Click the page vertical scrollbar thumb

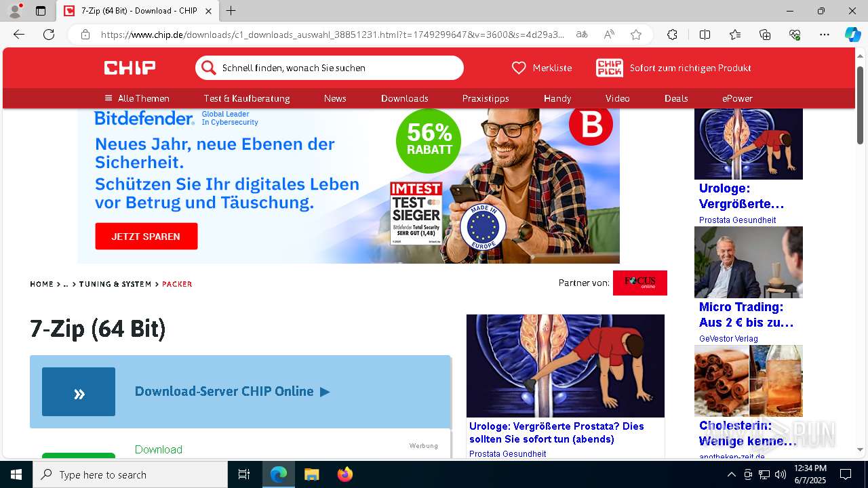(x=861, y=105)
